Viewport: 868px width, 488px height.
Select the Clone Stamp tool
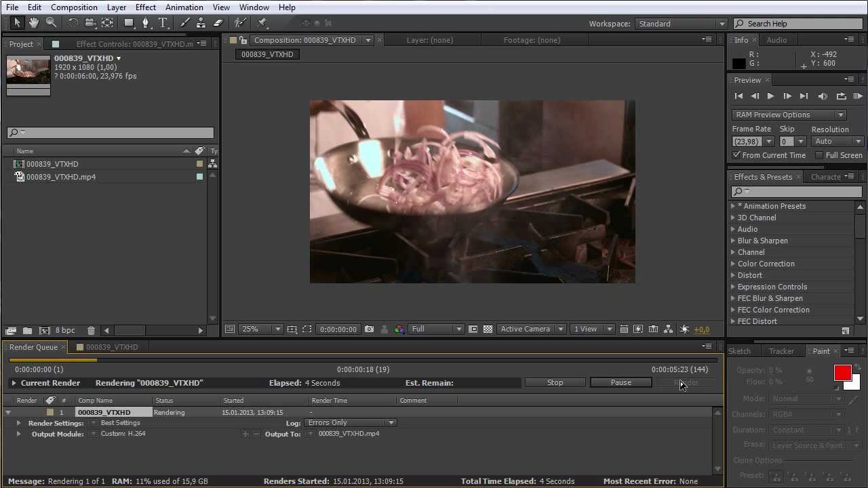point(201,23)
